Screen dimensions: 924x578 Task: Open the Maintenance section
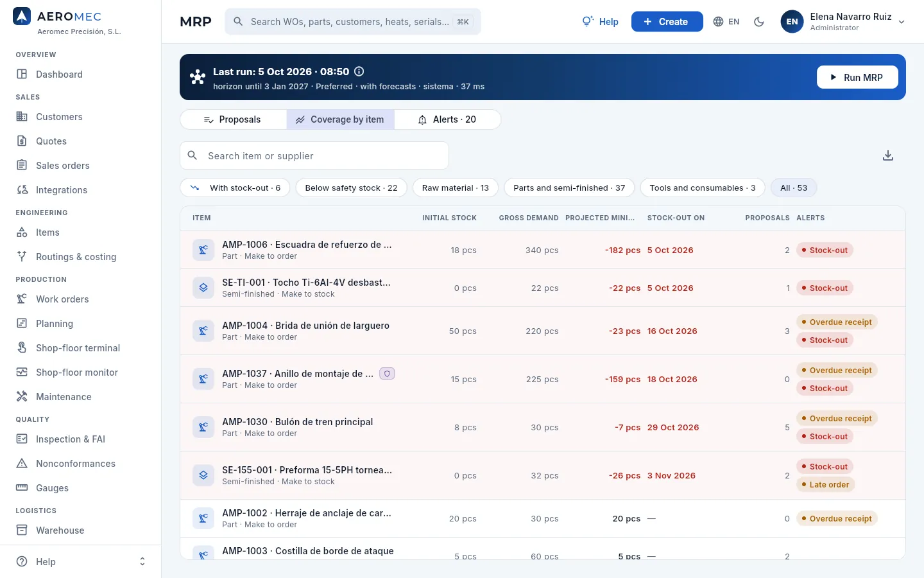[x=80, y=397]
